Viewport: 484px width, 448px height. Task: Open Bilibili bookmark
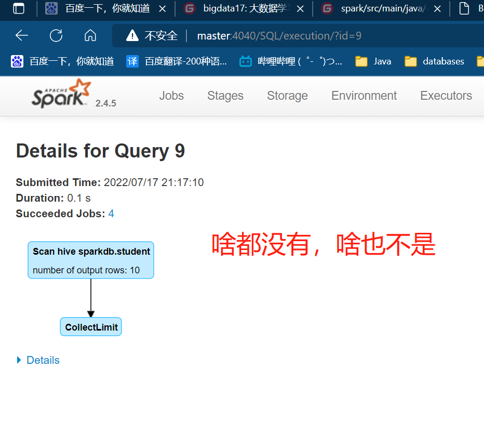coord(291,61)
